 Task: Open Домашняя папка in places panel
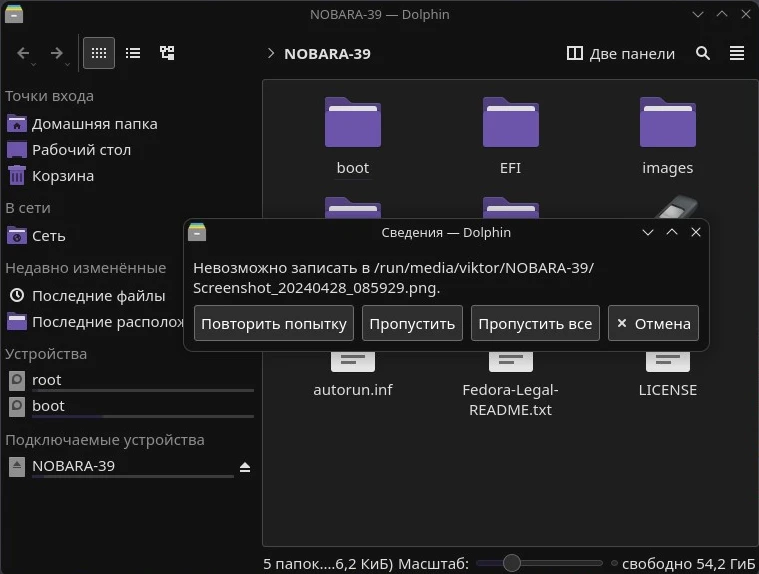click(x=94, y=124)
